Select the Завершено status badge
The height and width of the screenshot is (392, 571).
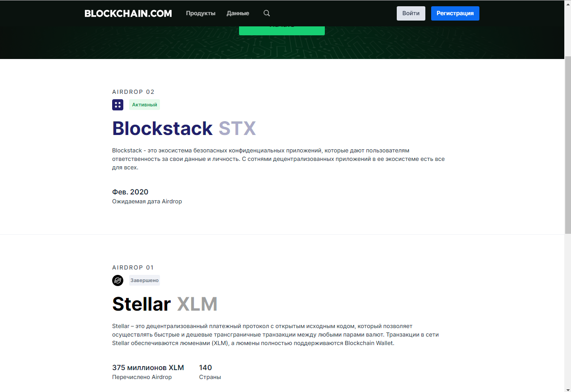pos(144,281)
